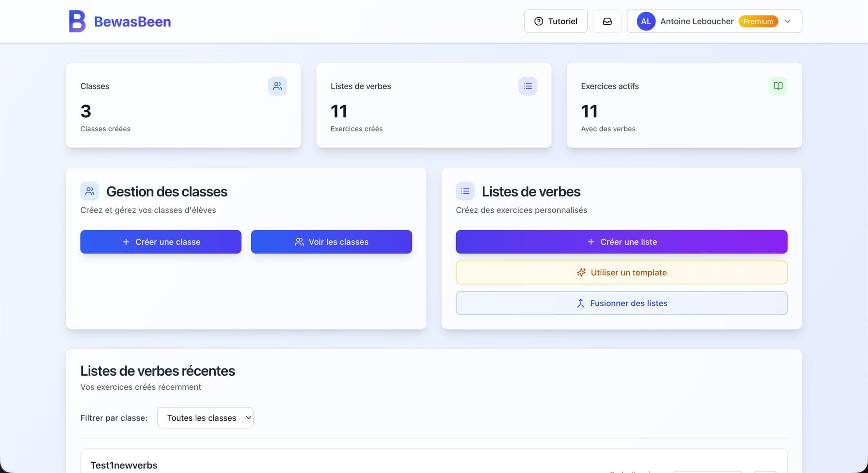The height and width of the screenshot is (473, 868).
Task: Click the Créez des exercices personnalisés subtitle
Action: 522,210
